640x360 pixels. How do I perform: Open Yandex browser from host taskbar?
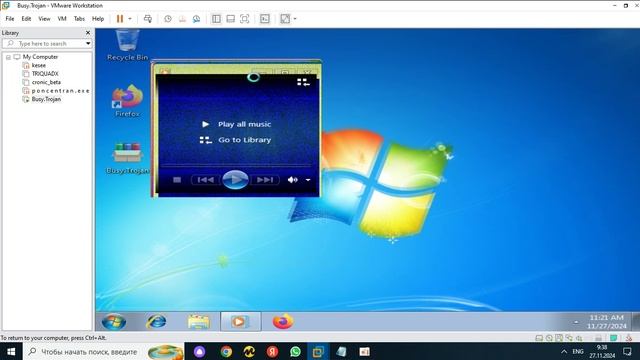pos(272,351)
